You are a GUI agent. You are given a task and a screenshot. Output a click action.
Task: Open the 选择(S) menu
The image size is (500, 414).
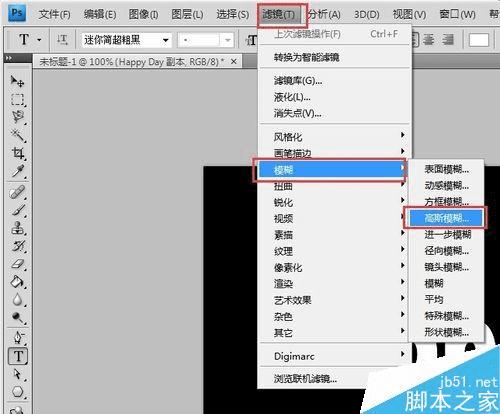pyautogui.click(x=232, y=14)
